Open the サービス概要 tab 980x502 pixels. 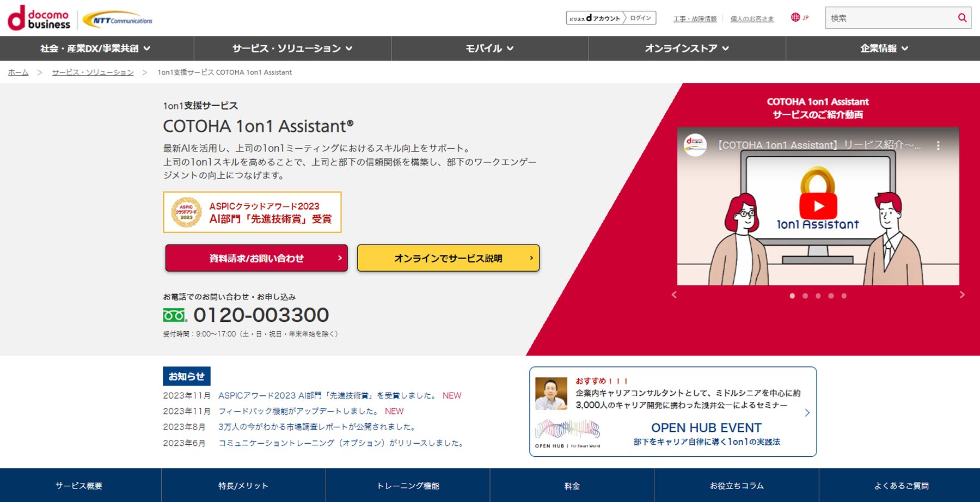pos(79,485)
